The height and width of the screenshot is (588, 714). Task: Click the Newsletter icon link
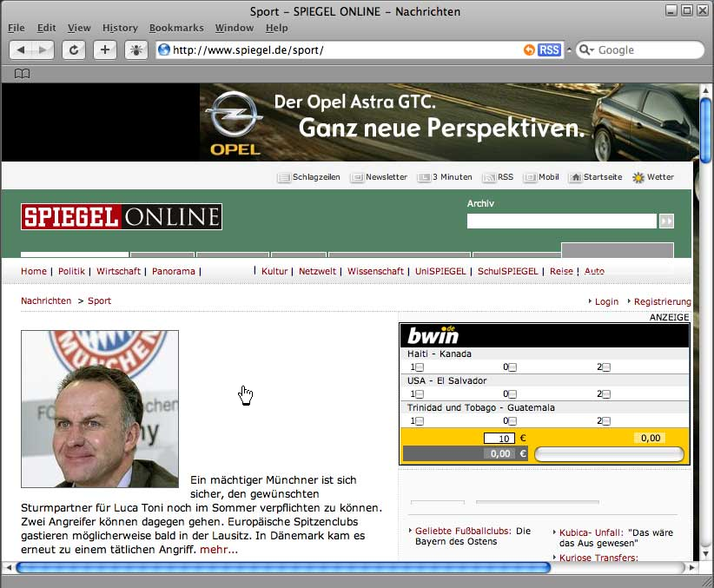click(357, 178)
